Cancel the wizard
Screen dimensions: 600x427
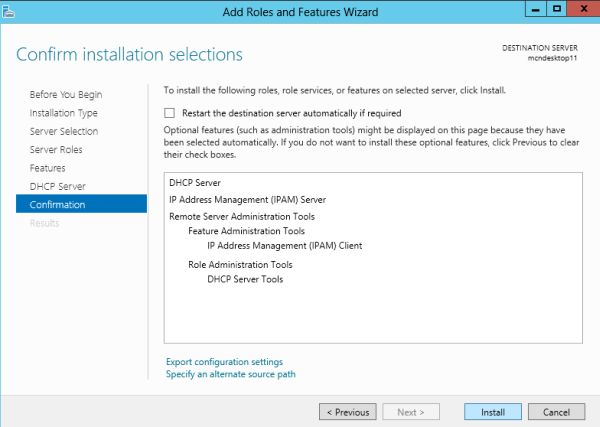tap(556, 412)
